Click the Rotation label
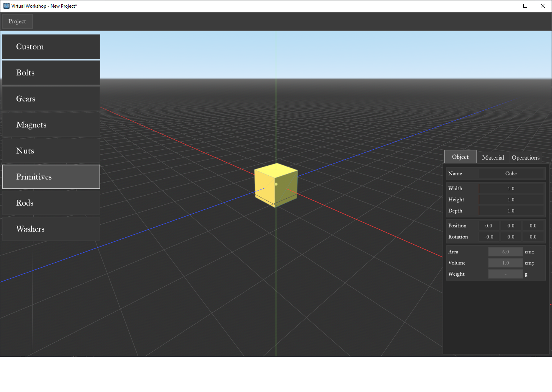 click(x=458, y=237)
